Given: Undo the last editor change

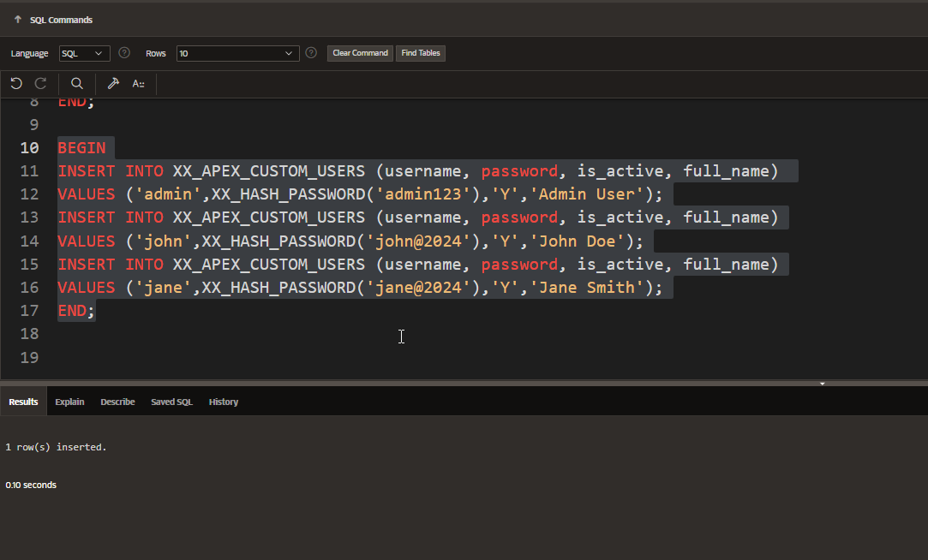Looking at the screenshot, I should click(x=16, y=83).
